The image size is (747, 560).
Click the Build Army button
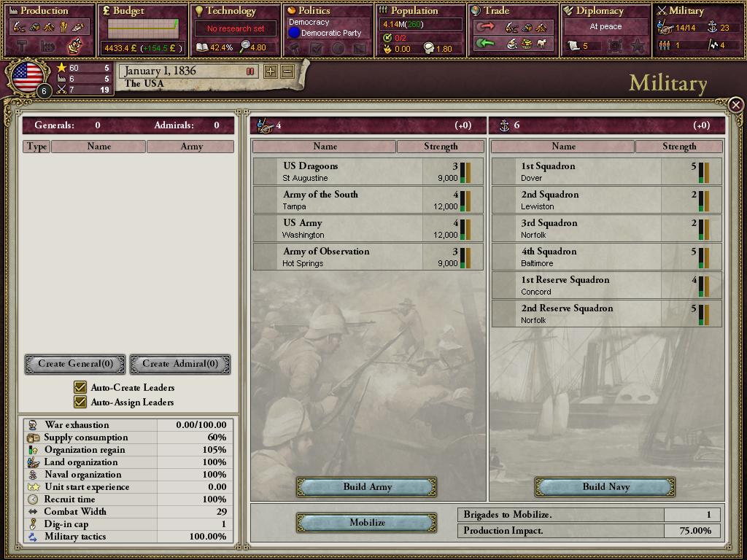367,486
